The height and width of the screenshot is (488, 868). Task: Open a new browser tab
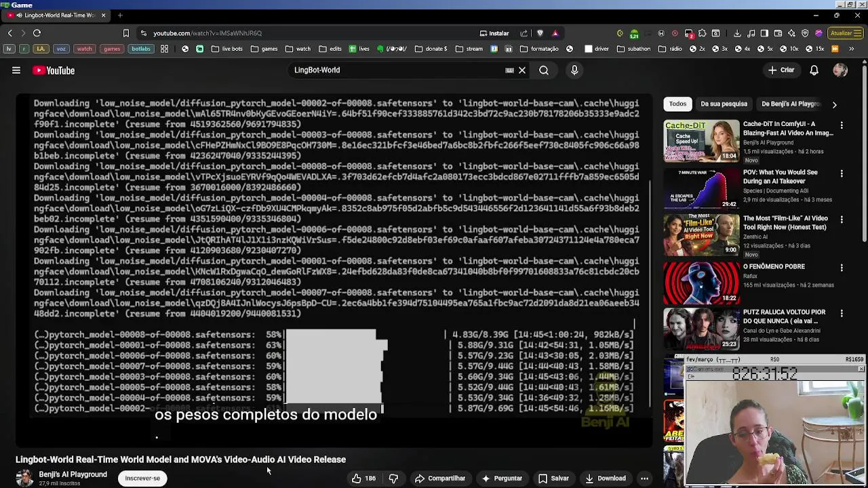[120, 15]
